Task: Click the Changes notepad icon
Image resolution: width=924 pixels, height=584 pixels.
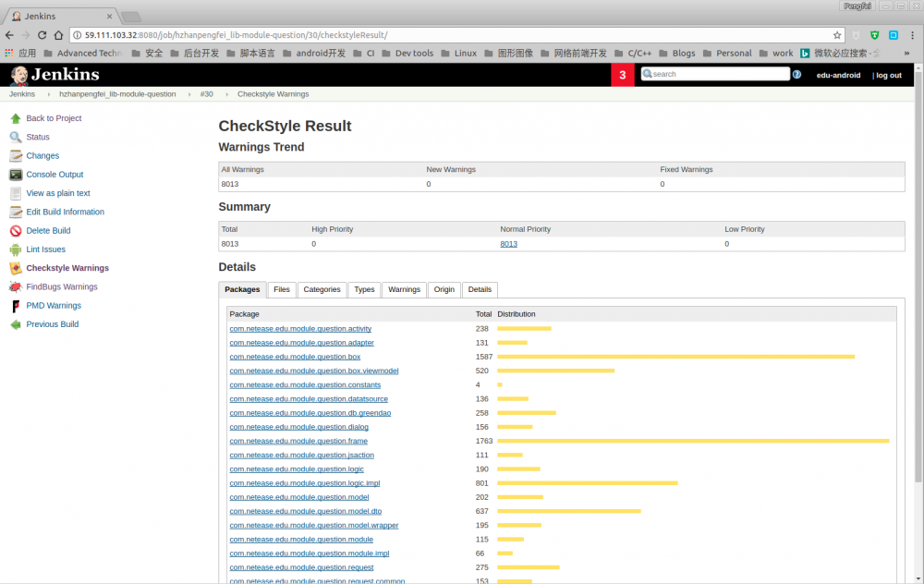Action: click(16, 156)
